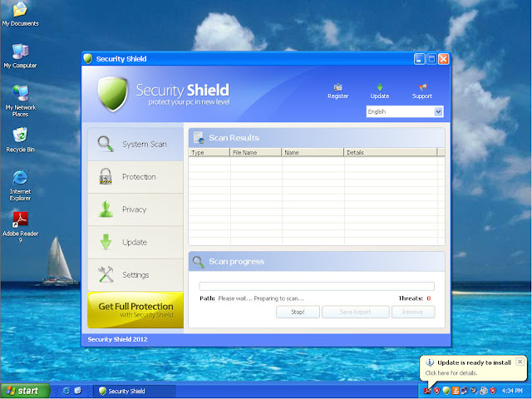The width and height of the screenshot is (532, 399).
Task: Open the Register option in header
Action: point(337,91)
